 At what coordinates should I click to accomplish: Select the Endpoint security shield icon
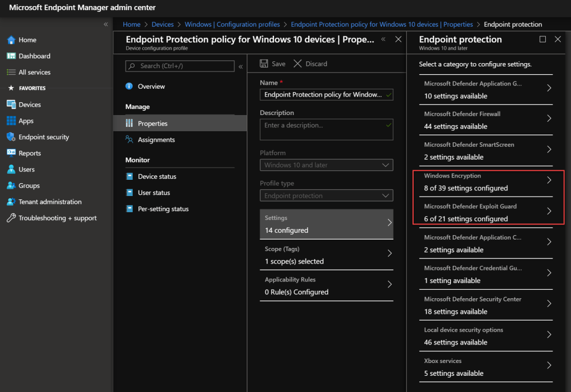(x=11, y=137)
